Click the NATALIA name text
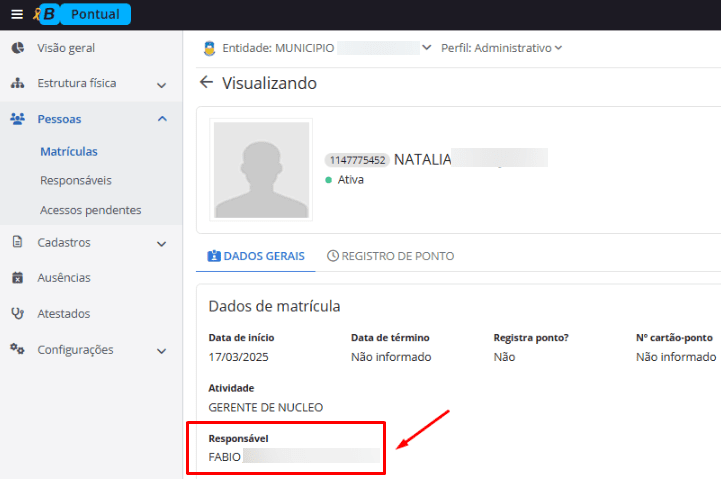Image resolution: width=721 pixels, height=479 pixels. [423, 160]
